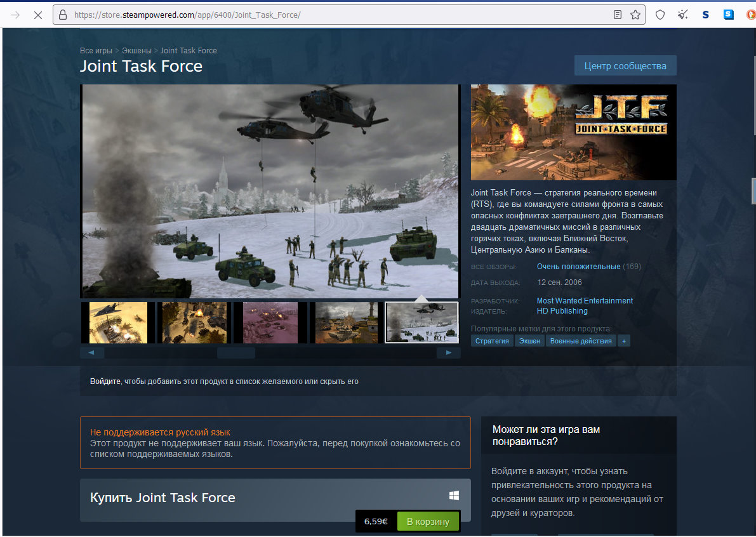Image resolution: width=756 pixels, height=537 pixels.
Task: Open Очень положительные reviews link
Action: point(578,267)
